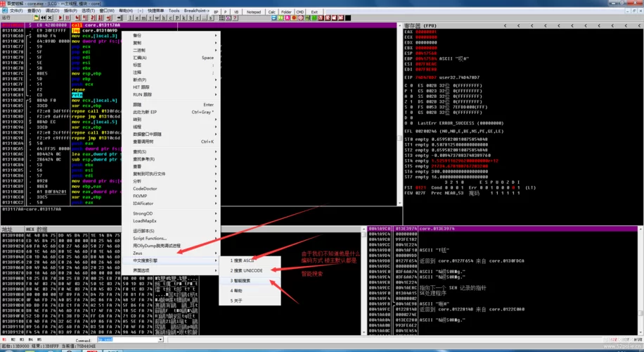Expand the 二进制 context submenu
The height and width of the screenshot is (352, 644).
(x=172, y=50)
